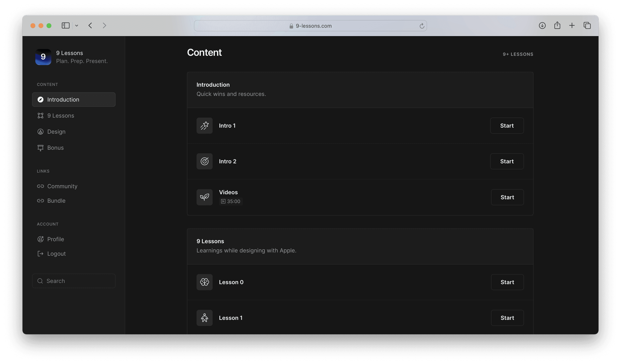Click the shooting star icon beside Intro 1
Screen dimensions: 621x364
pos(204,126)
